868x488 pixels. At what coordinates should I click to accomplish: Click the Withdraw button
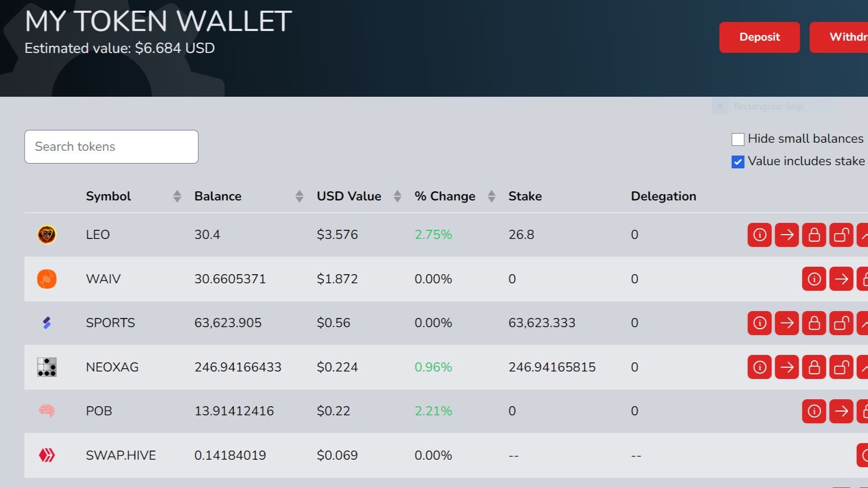[839, 37]
